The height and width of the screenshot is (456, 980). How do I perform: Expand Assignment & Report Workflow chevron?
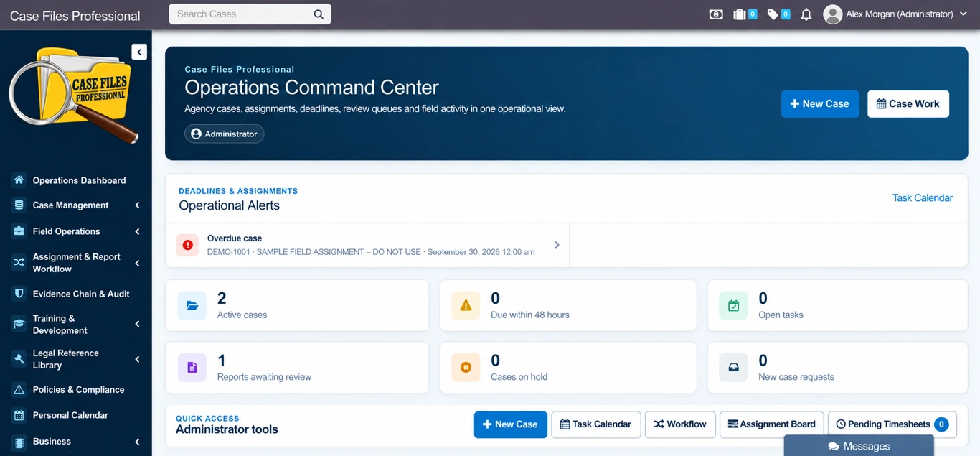pos(137,263)
